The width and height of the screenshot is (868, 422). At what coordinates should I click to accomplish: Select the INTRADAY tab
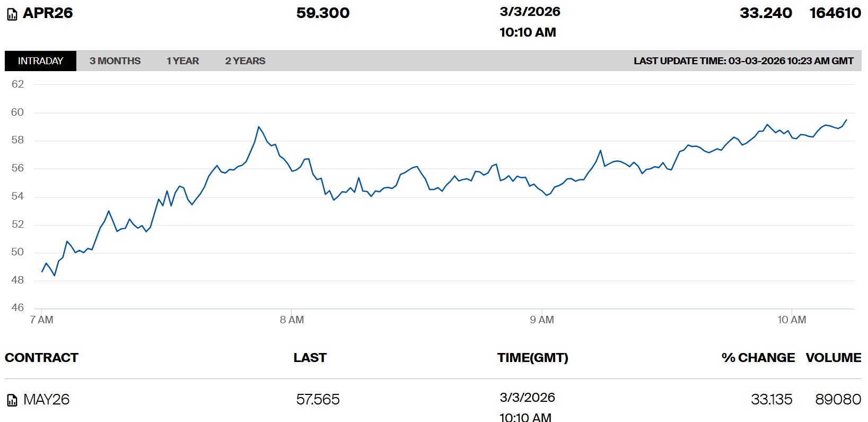coord(40,61)
